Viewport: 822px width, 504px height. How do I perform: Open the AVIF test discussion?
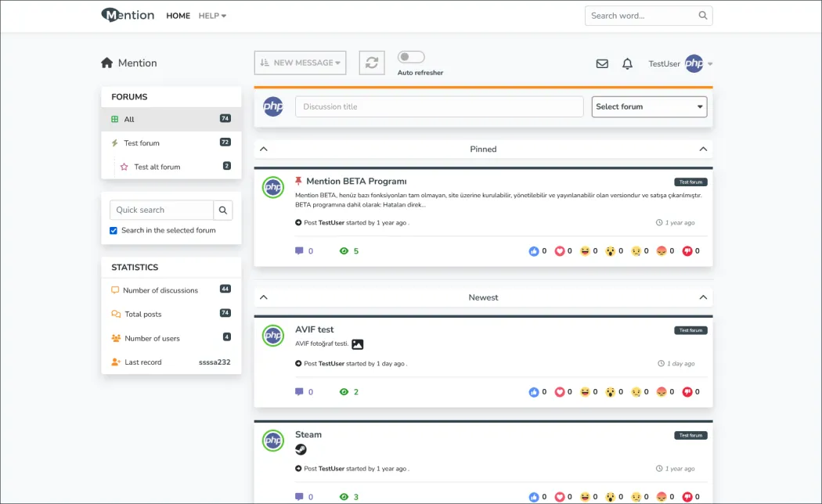tap(315, 329)
